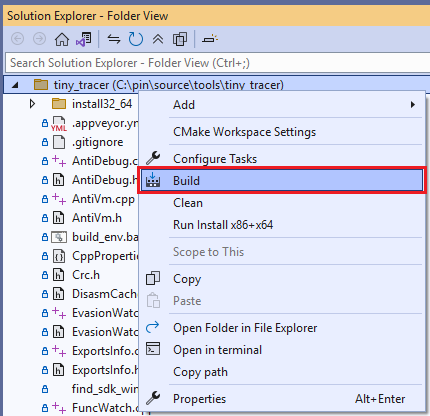This screenshot has height=416, width=430.
Task: Expand the install32_64 folder
Action: 32,104
